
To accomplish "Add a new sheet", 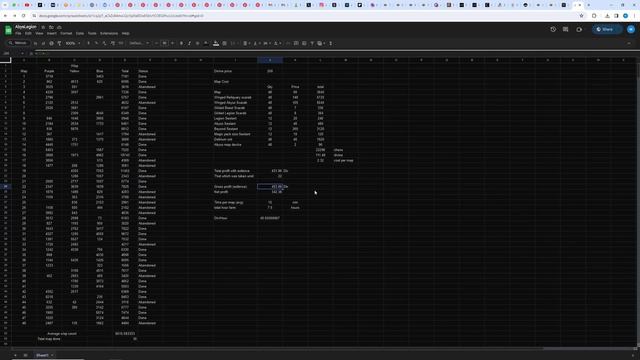I will coord(16,356).
